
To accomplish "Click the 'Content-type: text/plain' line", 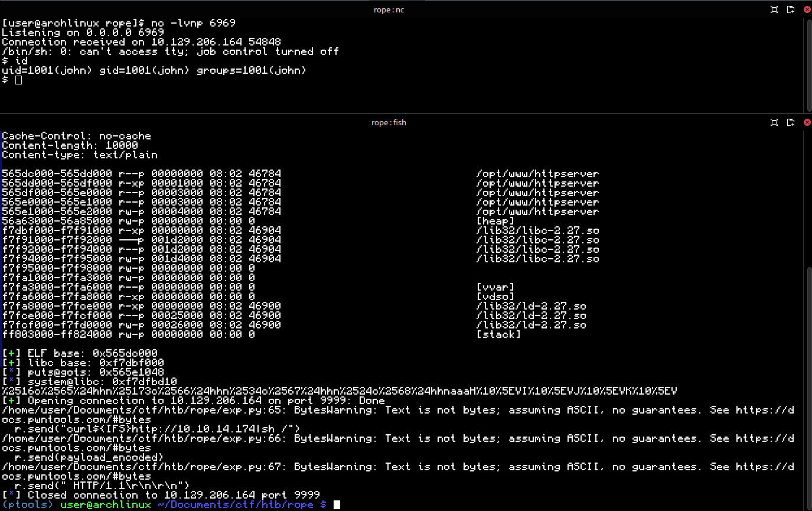I will click(80, 155).
